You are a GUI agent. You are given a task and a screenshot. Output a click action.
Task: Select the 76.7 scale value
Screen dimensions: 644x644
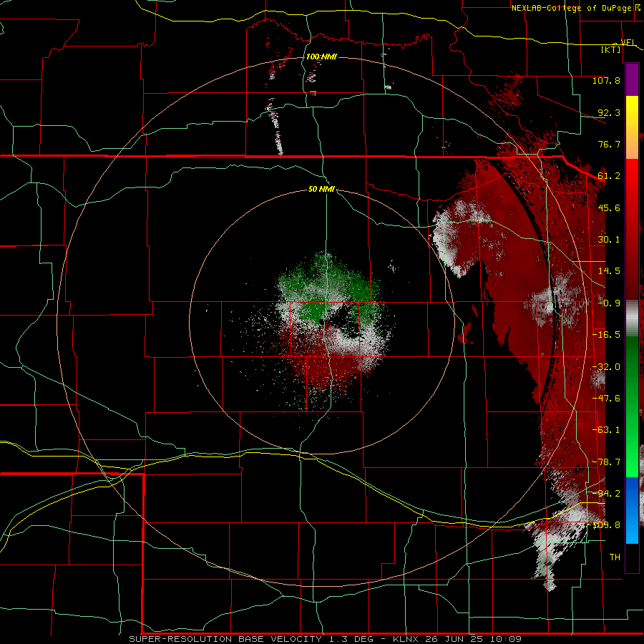(x=609, y=144)
